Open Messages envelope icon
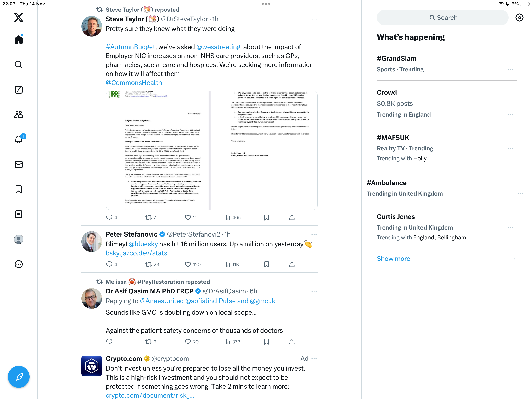 coord(18,164)
